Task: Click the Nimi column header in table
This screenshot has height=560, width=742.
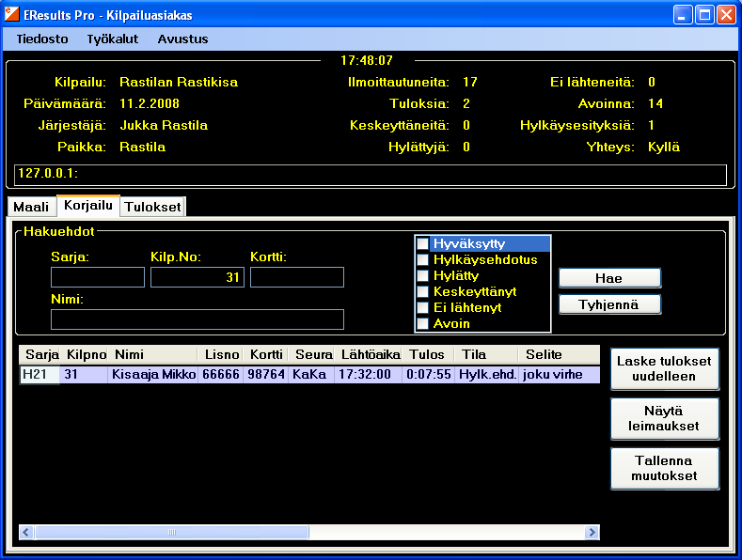Action: pyautogui.click(x=153, y=354)
